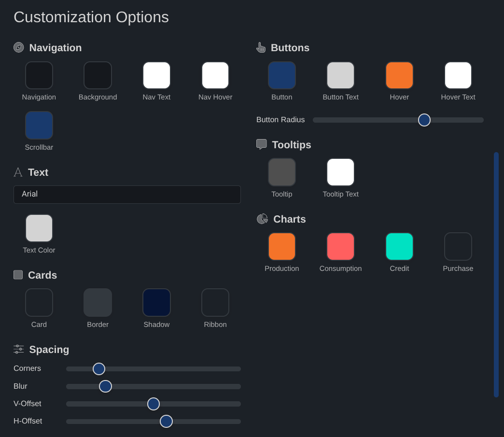504x437 pixels.
Task: Adjust the Button Radius slider handle
Action: click(424, 120)
